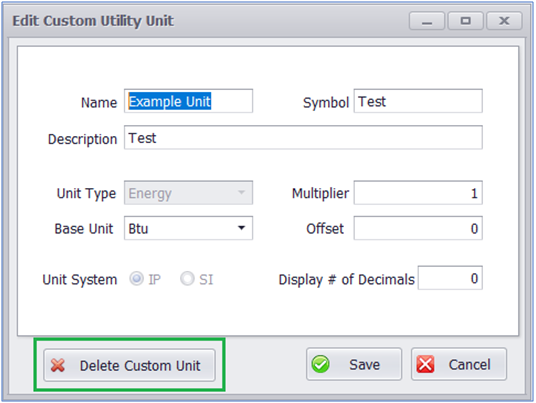Save the custom unit changes
This screenshot has height=403, width=536.
[x=354, y=364]
